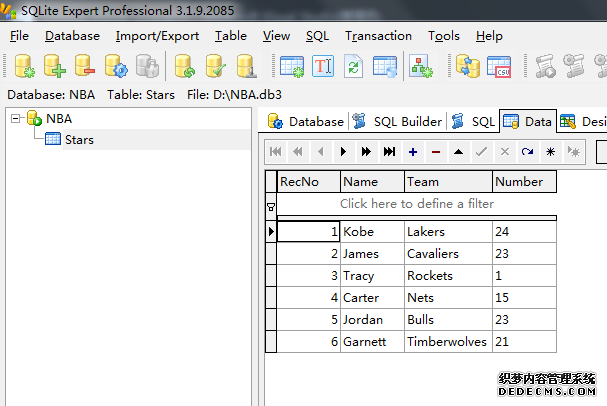Click the refresh data navigator icon
The height and width of the screenshot is (406, 607).
(x=527, y=152)
